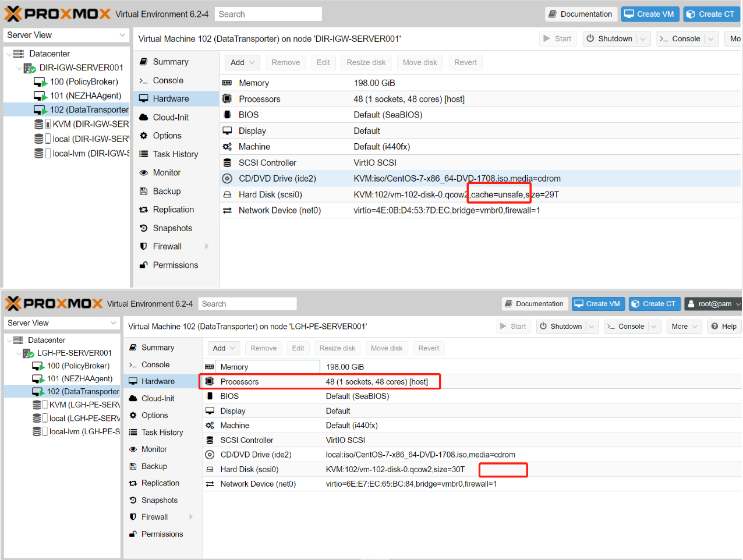743x560 pixels.
Task: Open the Help button with question icon
Action: click(724, 327)
